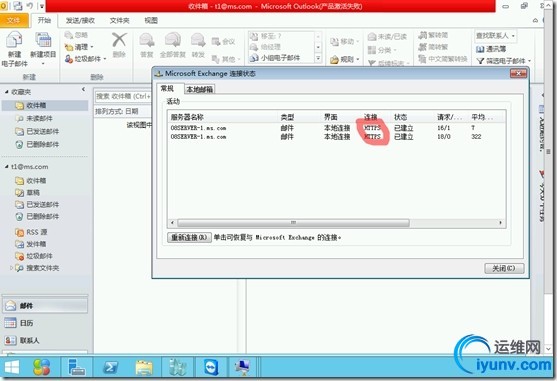Click the 新建电子邮件 icon

tap(14, 40)
